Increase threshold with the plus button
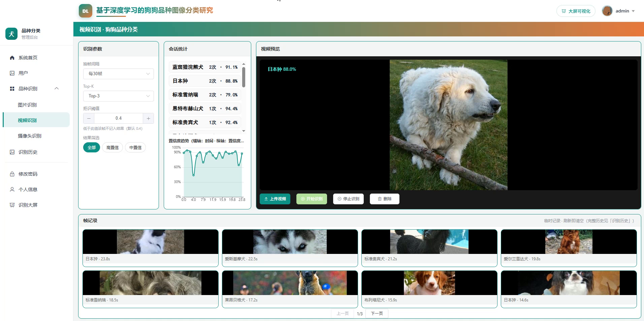The width and height of the screenshot is (644, 321). pyautogui.click(x=149, y=118)
